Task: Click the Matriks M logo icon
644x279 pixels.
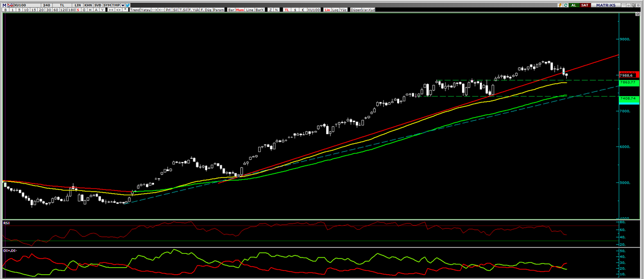Action: tap(4, 5)
